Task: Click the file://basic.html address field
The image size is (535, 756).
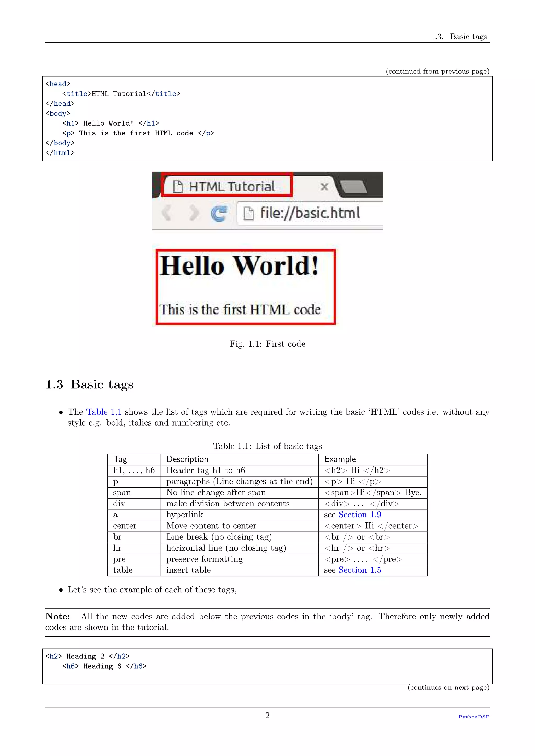Action: pyautogui.click(x=310, y=213)
